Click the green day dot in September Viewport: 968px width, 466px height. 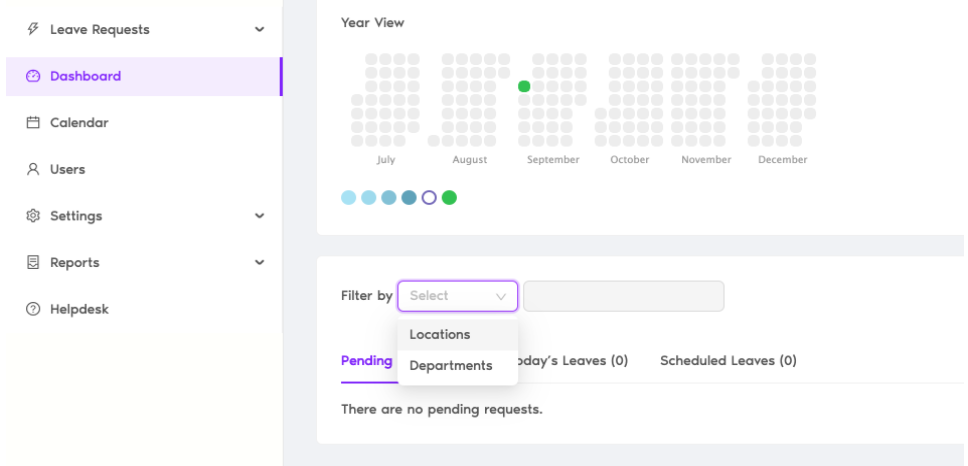(524, 86)
